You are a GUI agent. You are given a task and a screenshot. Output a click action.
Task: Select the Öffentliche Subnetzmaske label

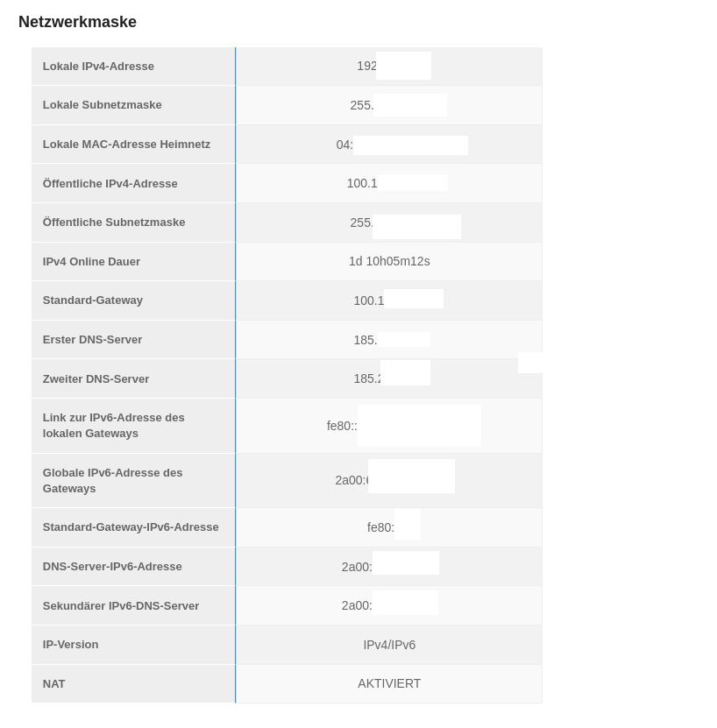point(114,223)
